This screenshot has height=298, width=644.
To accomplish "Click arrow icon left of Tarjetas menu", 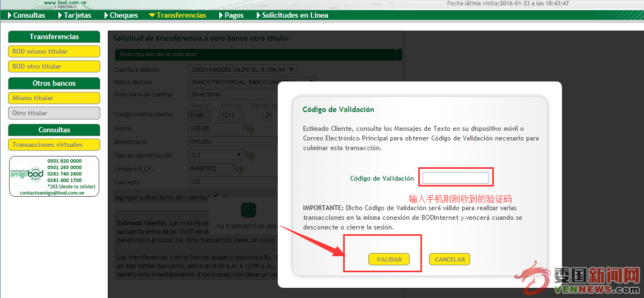I will (x=61, y=15).
